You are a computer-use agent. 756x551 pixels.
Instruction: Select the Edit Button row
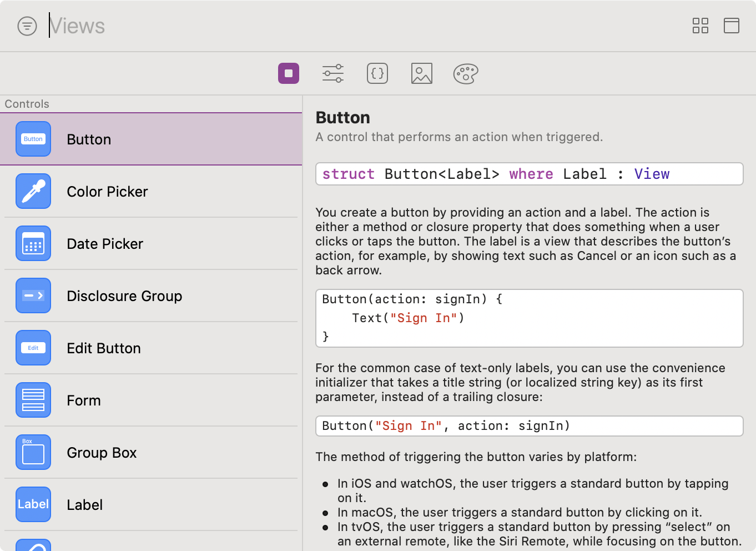pos(151,348)
